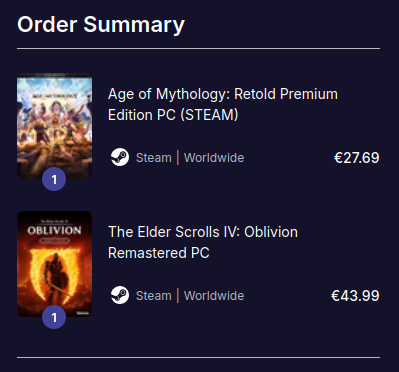
Task: Select the €43.99 price
Action: click(x=355, y=296)
